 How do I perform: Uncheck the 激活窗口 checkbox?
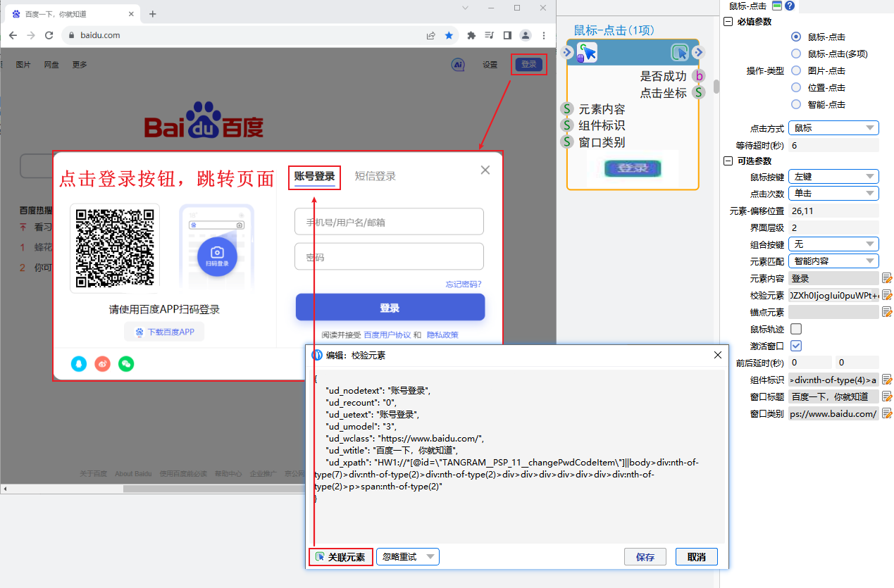(796, 346)
